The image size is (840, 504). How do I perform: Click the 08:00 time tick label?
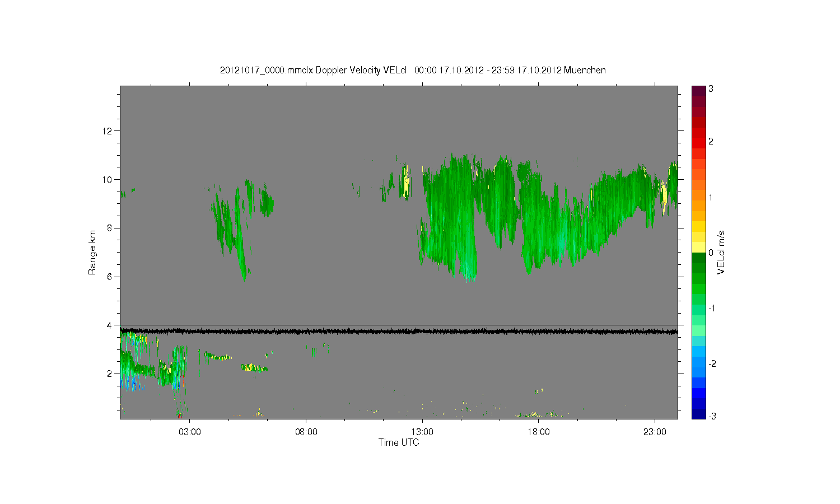click(306, 432)
